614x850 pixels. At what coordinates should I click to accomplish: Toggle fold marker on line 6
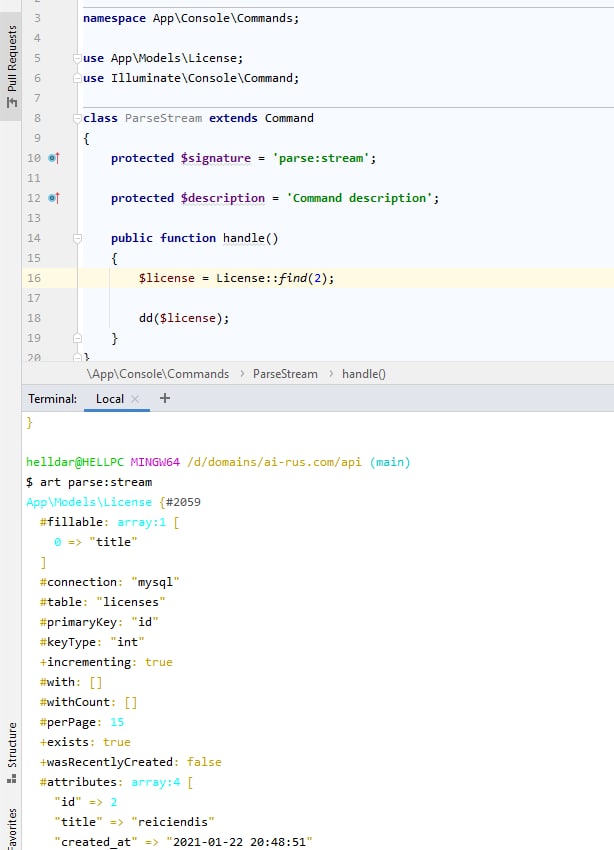coord(77,78)
